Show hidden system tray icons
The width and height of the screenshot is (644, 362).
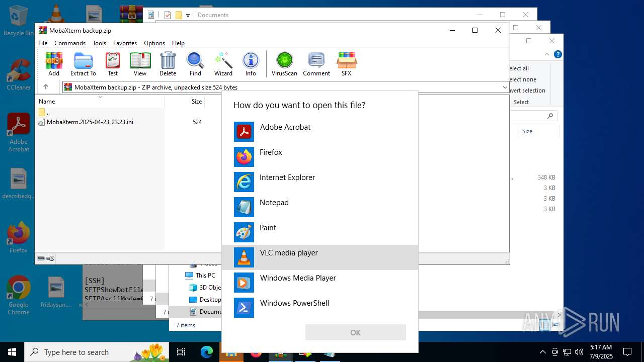coord(542,352)
